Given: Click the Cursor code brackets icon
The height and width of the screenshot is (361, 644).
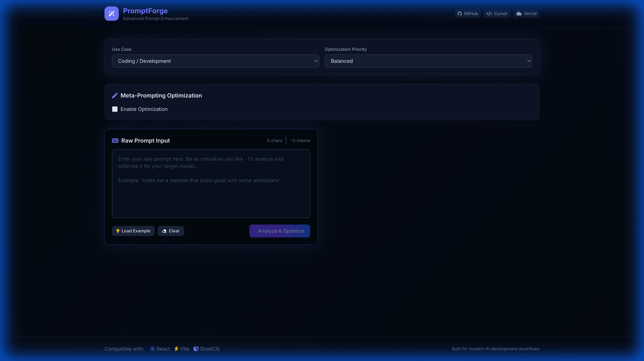Looking at the screenshot, I should click(489, 13).
